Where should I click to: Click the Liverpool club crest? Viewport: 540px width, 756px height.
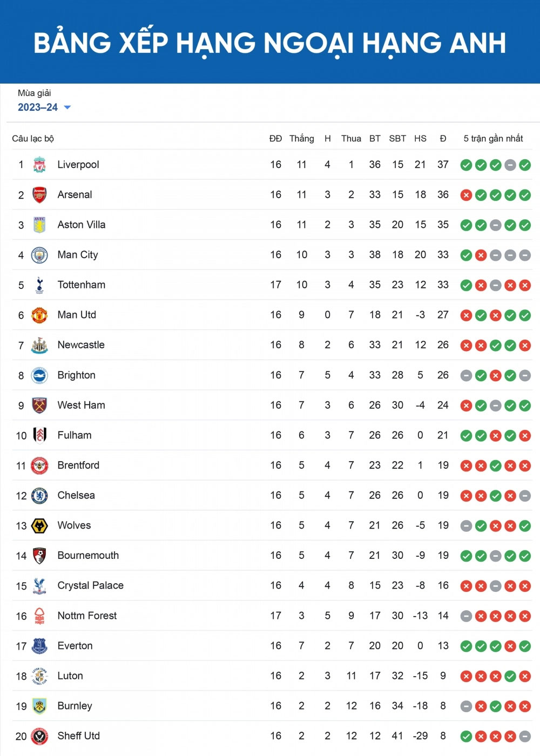[x=39, y=165]
